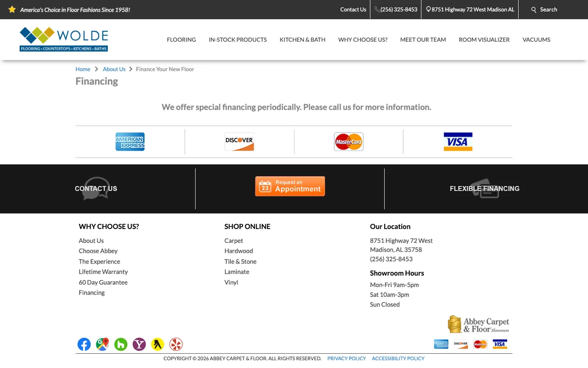Screen dimensions: 588x368
Task: Open The Experience footer link
Action: coord(99,262)
